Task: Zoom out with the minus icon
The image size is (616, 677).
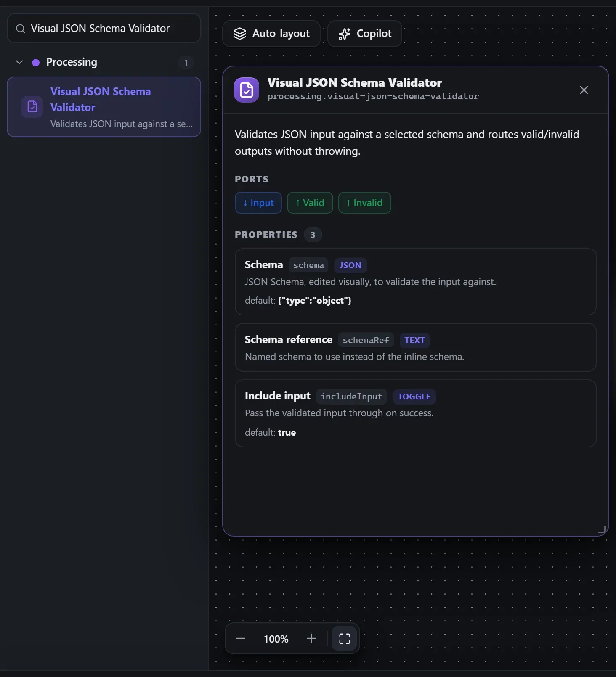Action: tap(241, 638)
